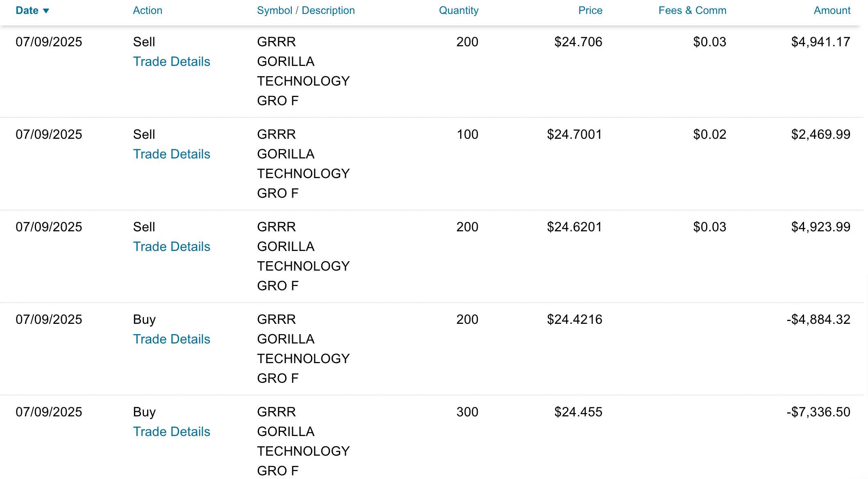868x479 pixels.
Task: Click the Date sort arrow icon
Action: point(46,11)
